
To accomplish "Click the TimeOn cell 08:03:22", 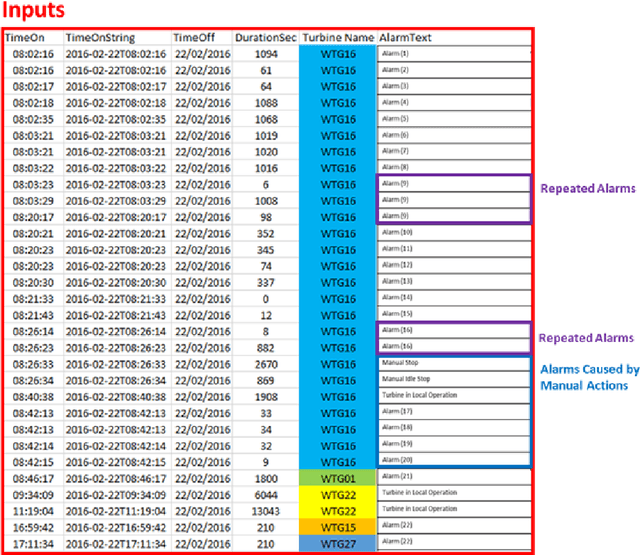I will 33,168.
